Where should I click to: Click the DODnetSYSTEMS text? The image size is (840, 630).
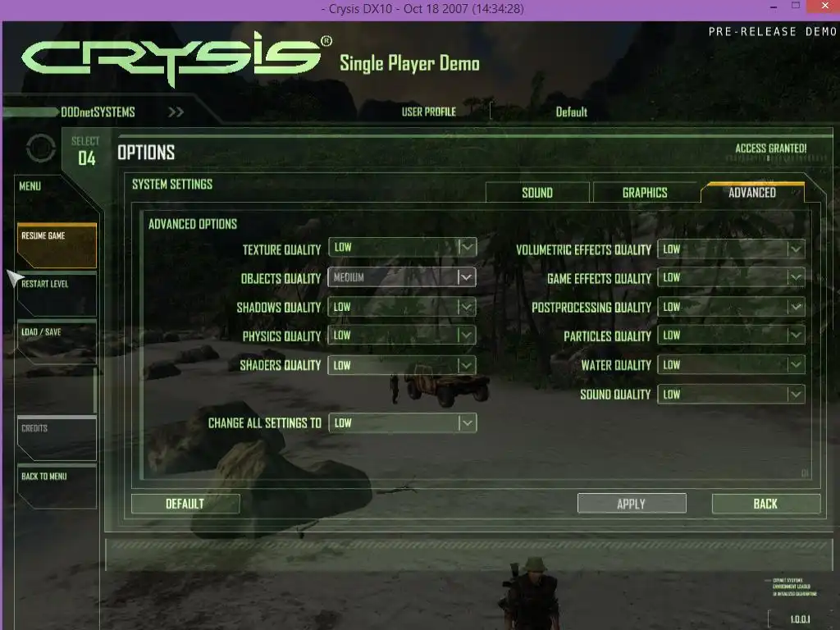[98, 112]
